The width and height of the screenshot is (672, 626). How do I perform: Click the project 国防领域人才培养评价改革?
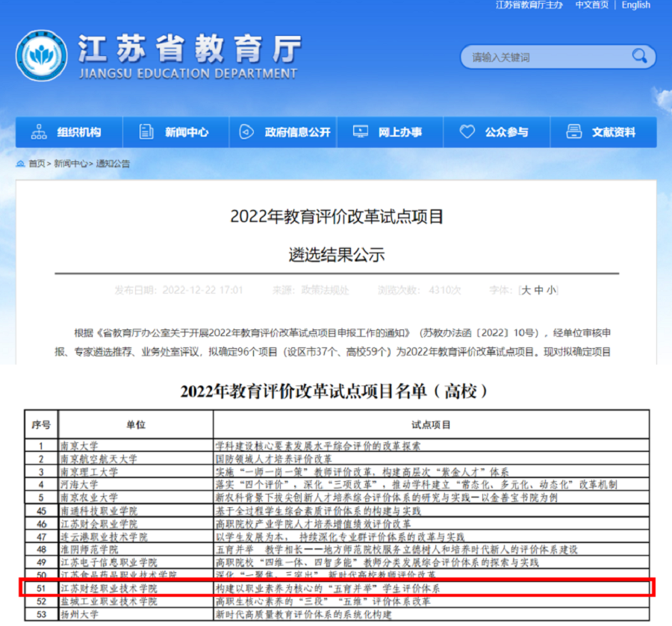pyautogui.click(x=274, y=459)
